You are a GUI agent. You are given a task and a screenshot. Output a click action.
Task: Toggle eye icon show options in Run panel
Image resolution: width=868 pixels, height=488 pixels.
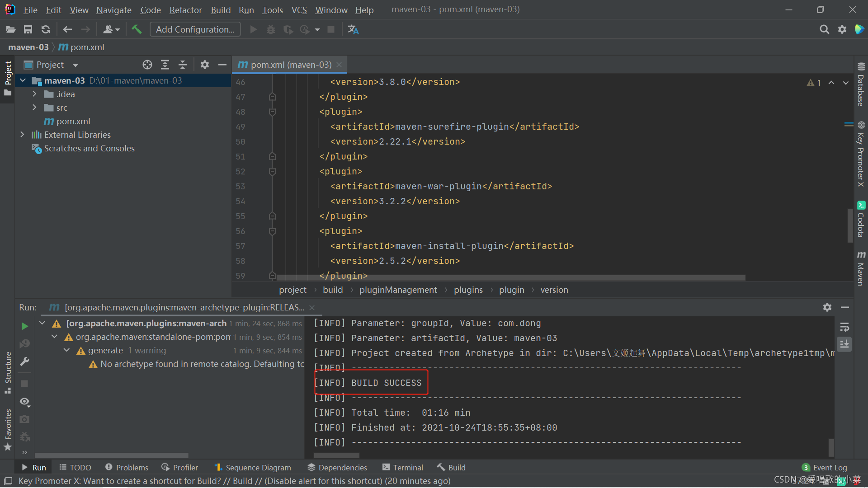24,401
